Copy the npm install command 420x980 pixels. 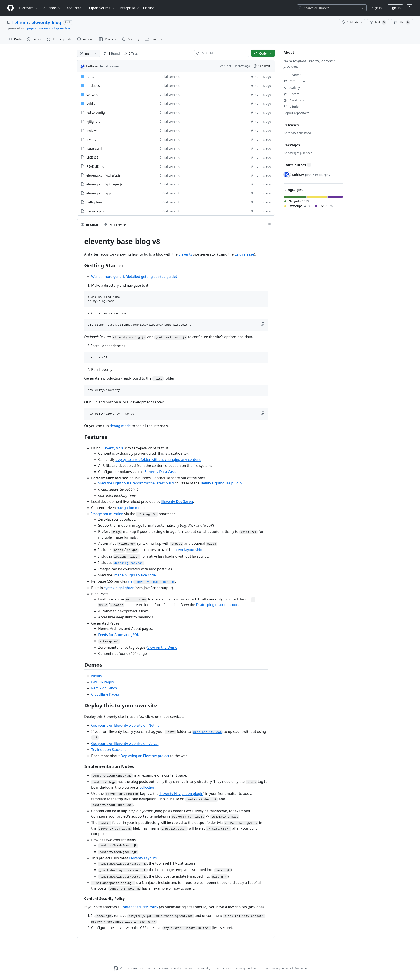click(x=262, y=357)
